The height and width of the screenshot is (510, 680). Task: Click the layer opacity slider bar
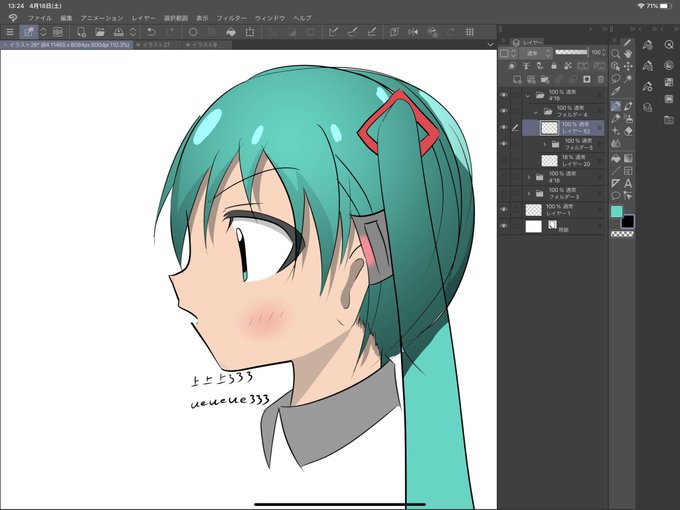(572, 52)
